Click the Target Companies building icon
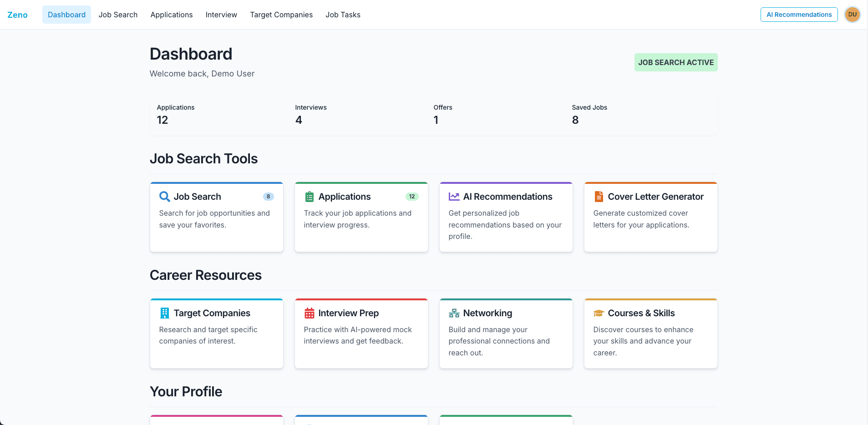The height and width of the screenshot is (425, 868). coord(165,313)
